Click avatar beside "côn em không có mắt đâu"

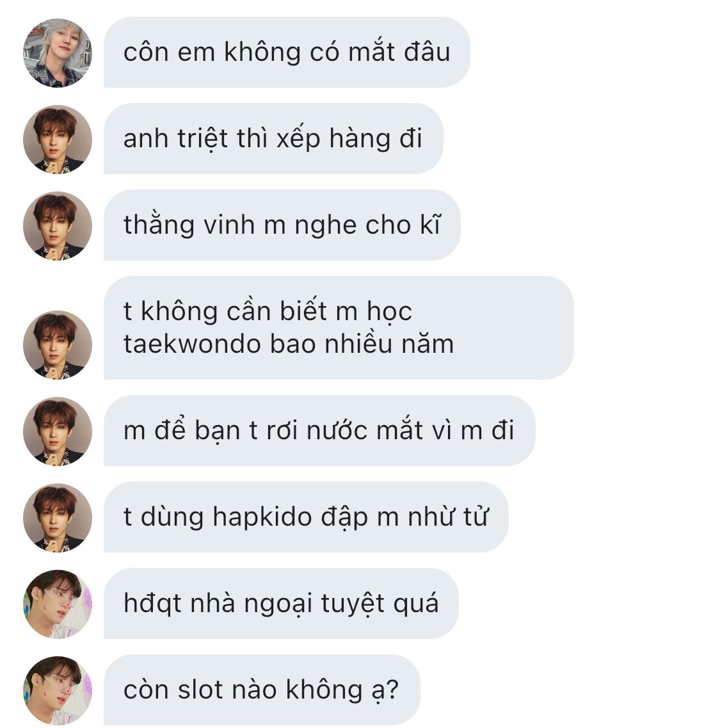click(58, 53)
